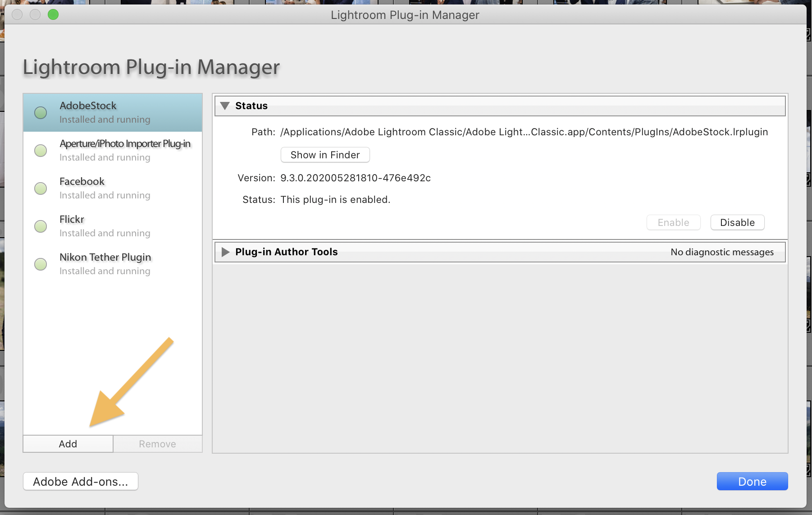Expand the Plug-in Author Tools section
812x515 pixels.
(x=225, y=252)
